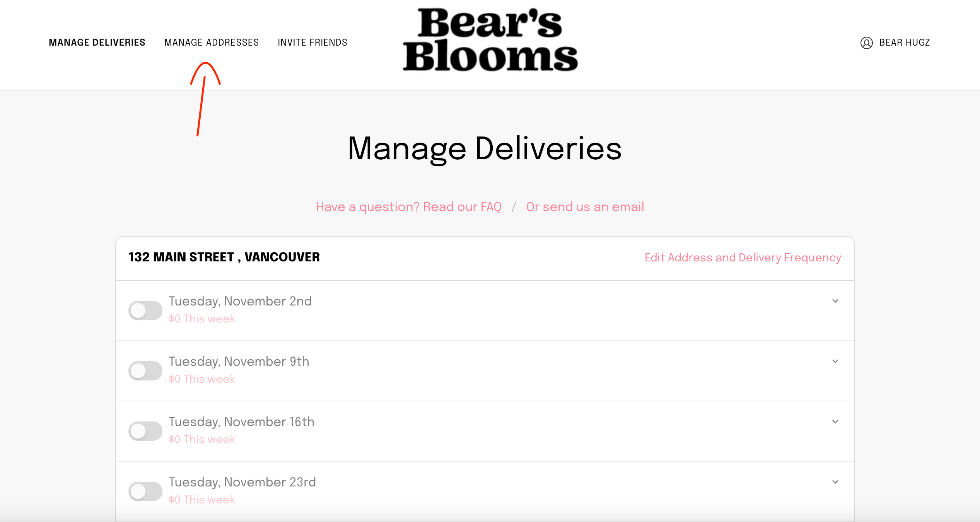The width and height of the screenshot is (980, 522).
Task: Go to Manage Addresses
Action: pyautogui.click(x=212, y=43)
